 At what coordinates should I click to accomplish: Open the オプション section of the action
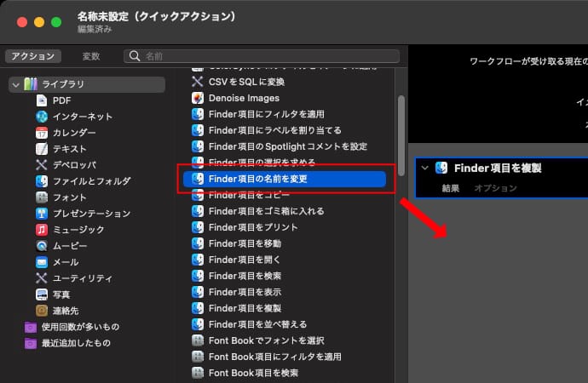pyautogui.click(x=496, y=187)
